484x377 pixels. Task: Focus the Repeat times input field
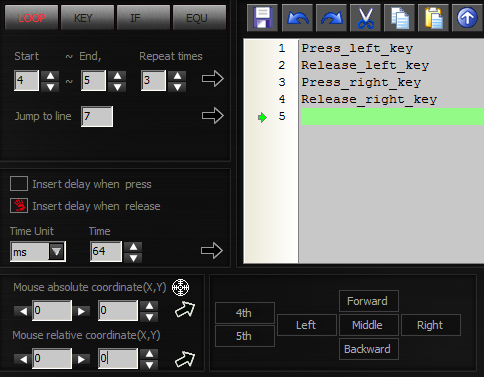point(153,80)
